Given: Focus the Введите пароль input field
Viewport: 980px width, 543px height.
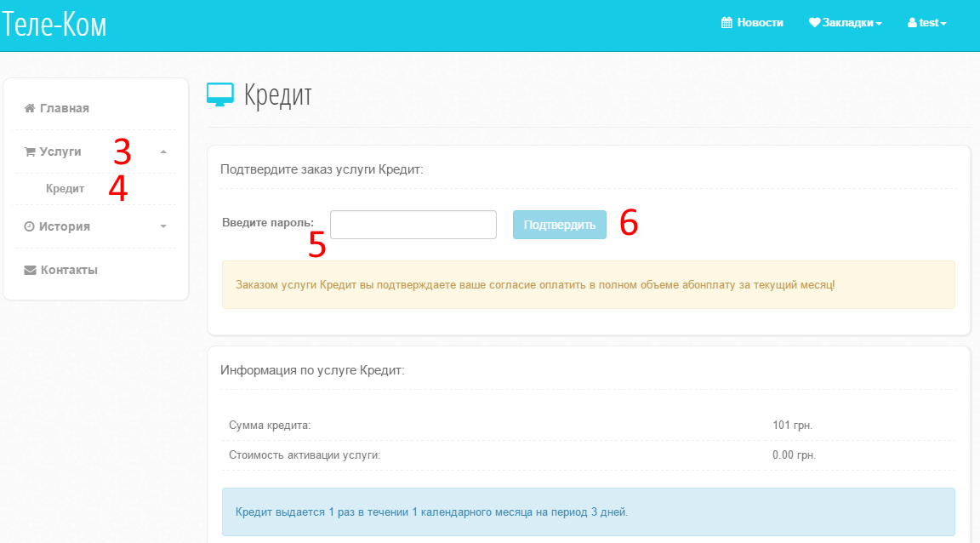Looking at the screenshot, I should 413,225.
